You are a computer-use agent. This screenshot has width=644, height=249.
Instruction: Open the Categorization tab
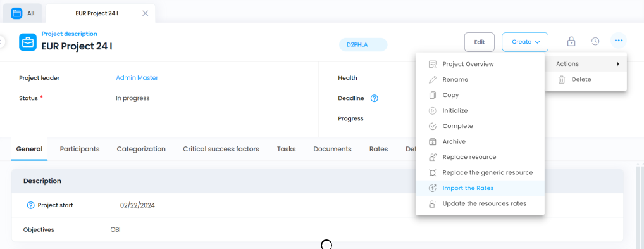tap(141, 149)
